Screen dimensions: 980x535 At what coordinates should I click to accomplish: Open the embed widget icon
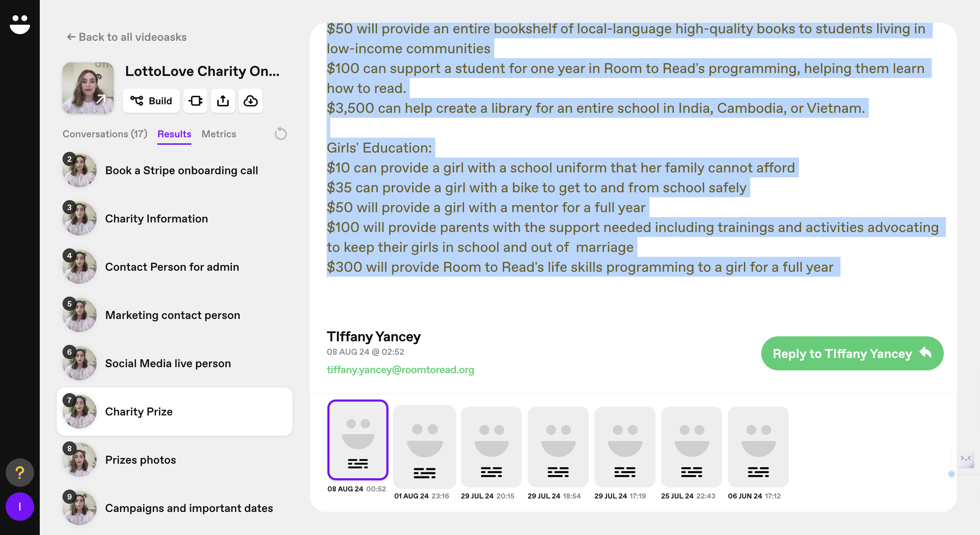click(195, 101)
